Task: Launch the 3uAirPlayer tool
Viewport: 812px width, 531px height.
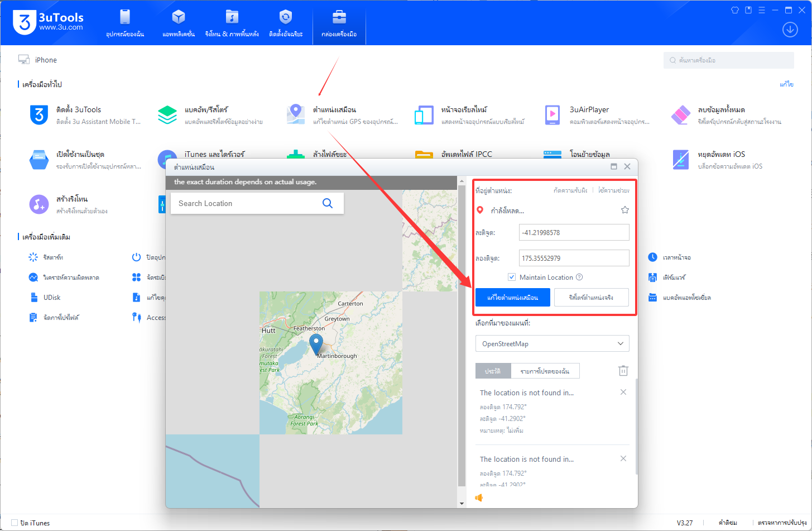Action: tap(597, 115)
